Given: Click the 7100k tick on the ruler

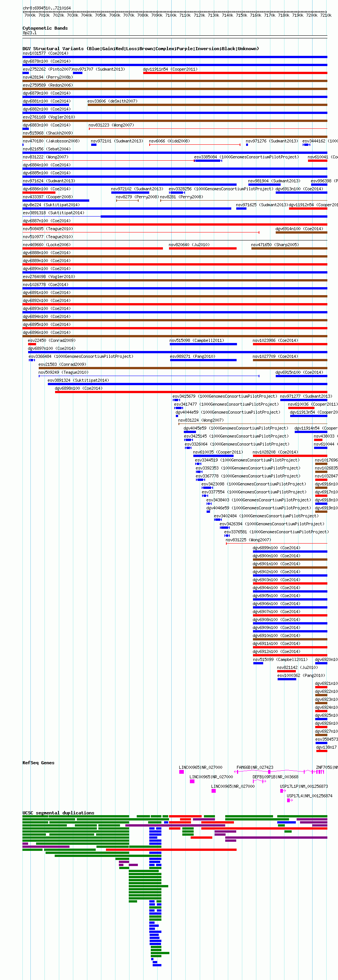Looking at the screenshot, I should click(x=171, y=15).
